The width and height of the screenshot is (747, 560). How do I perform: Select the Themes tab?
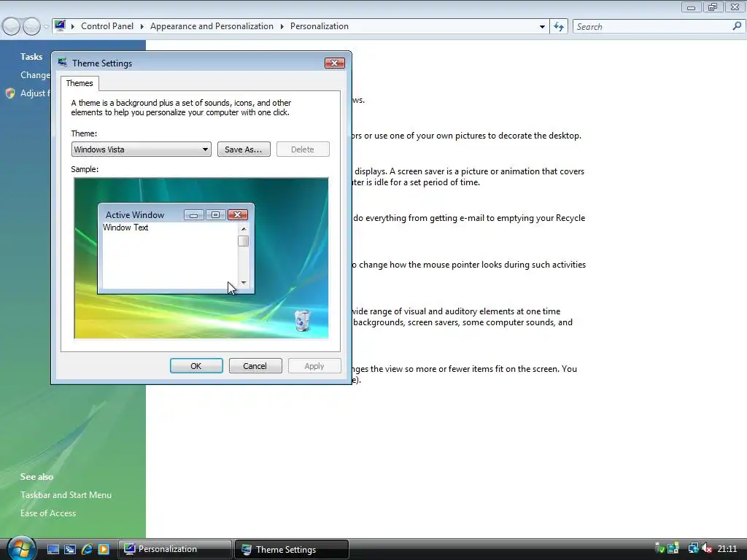coord(80,83)
